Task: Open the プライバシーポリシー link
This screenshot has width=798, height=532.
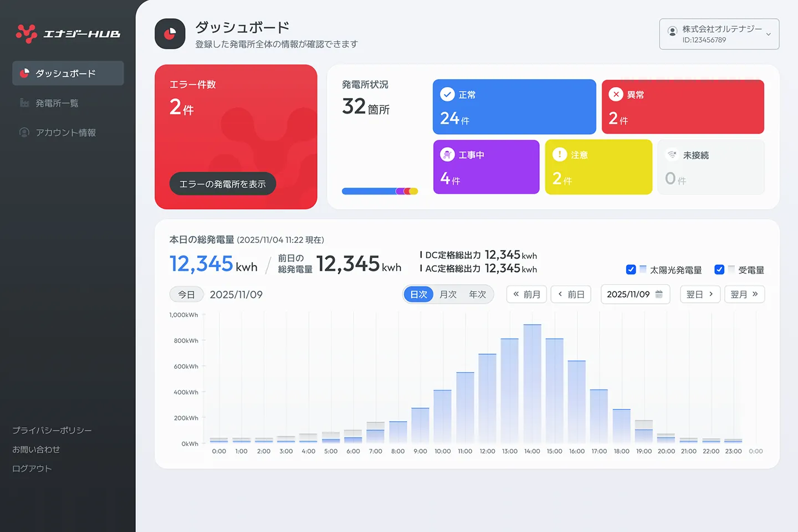Action: click(52, 431)
